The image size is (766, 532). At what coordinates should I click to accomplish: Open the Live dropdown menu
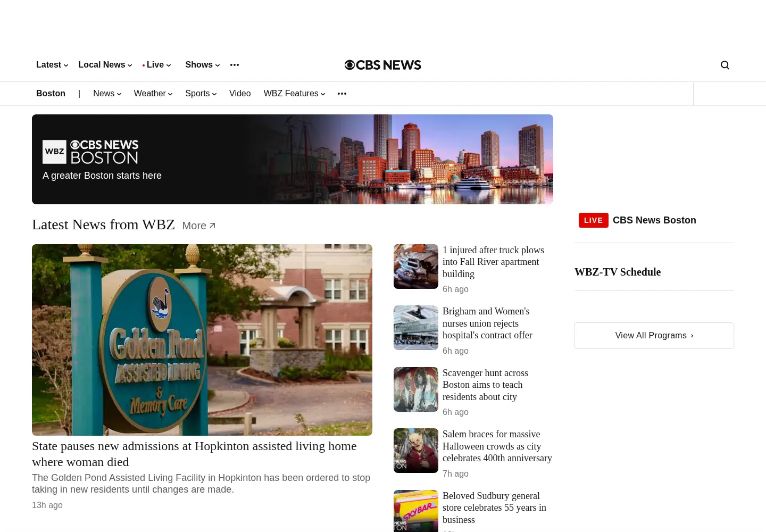[157, 65]
